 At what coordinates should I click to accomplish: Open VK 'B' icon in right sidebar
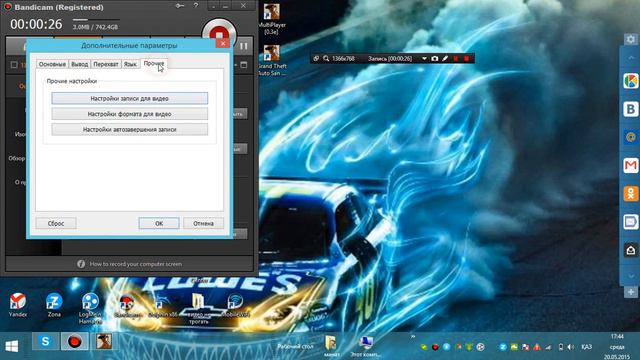point(631,109)
